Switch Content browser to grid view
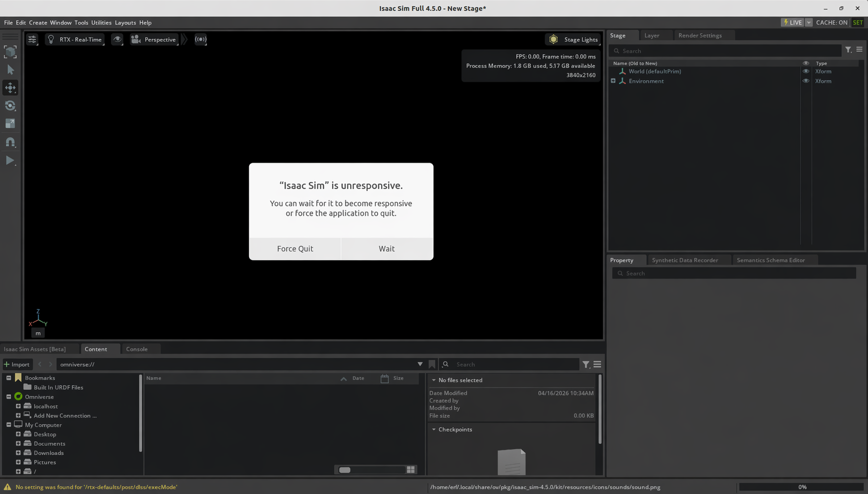Viewport: 868px width, 494px height. (411, 470)
